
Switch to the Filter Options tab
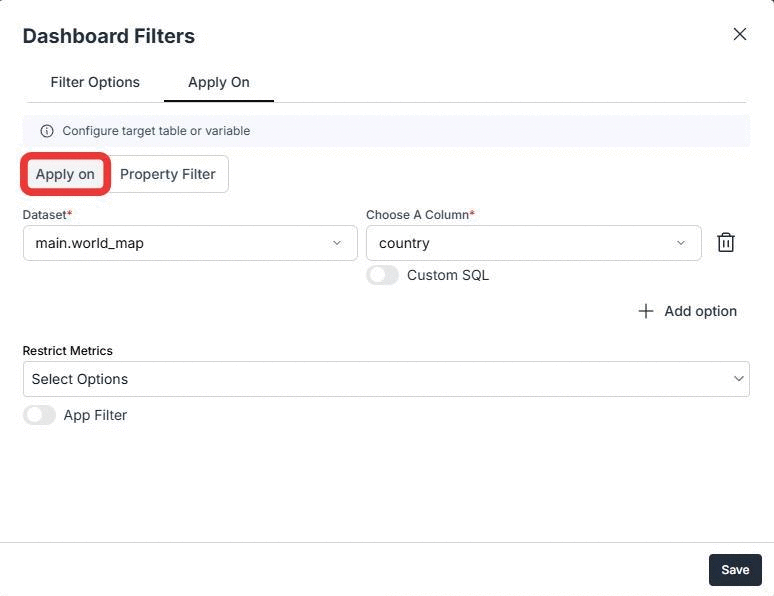(x=95, y=82)
